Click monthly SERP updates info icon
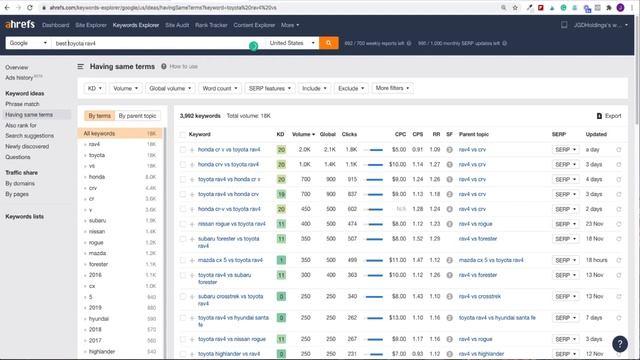The image size is (640, 360). [x=504, y=43]
